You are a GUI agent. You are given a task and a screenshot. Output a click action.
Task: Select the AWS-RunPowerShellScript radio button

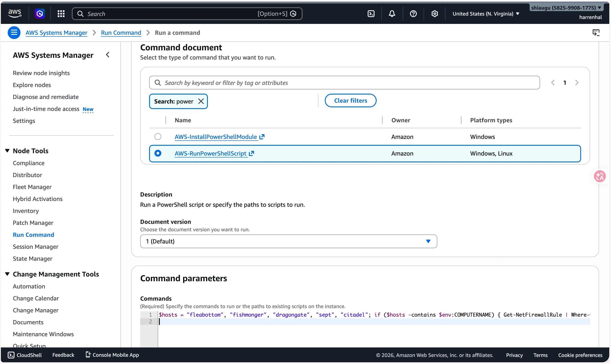click(x=158, y=153)
